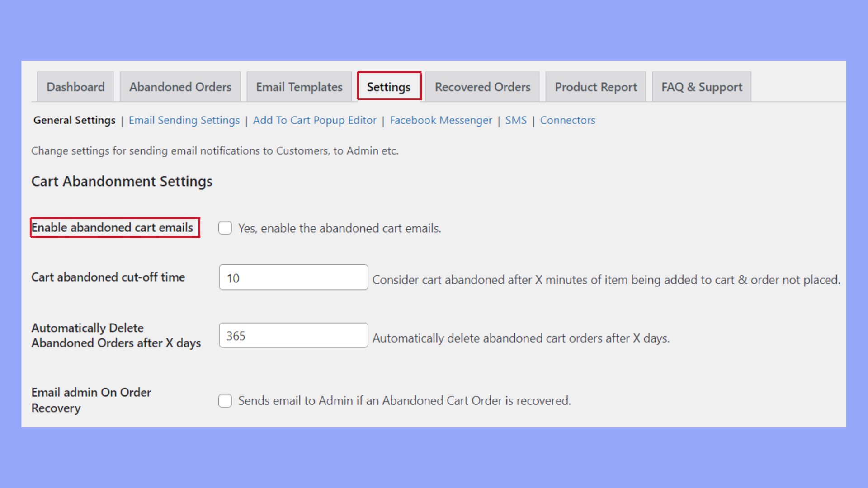The image size is (868, 488).
Task: Click the cart abandoned cut-off time field
Action: pyautogui.click(x=293, y=277)
